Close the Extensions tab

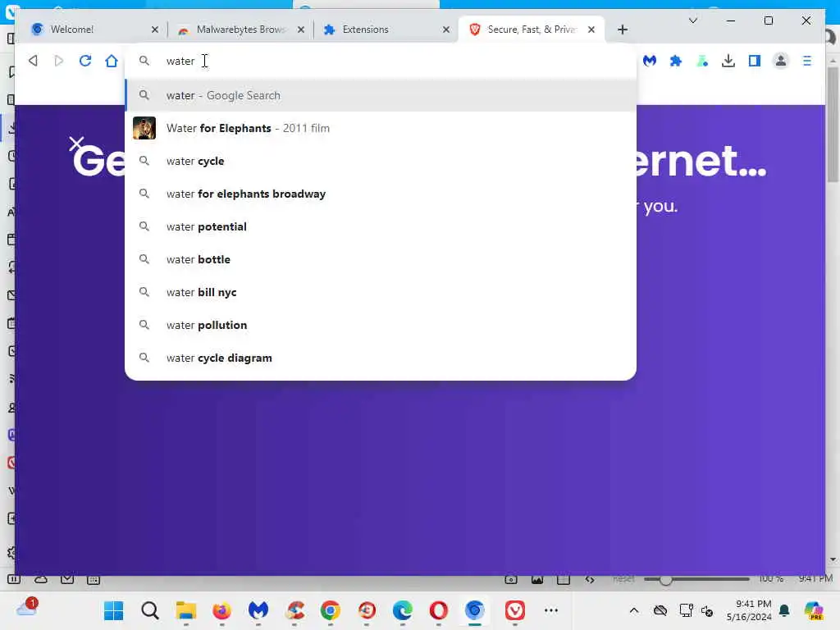[x=446, y=30]
